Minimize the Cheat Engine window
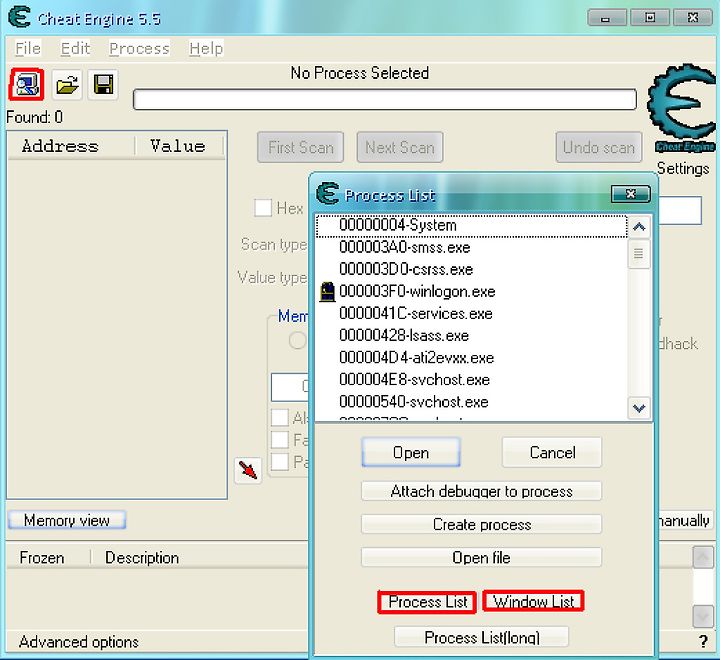 (606, 18)
